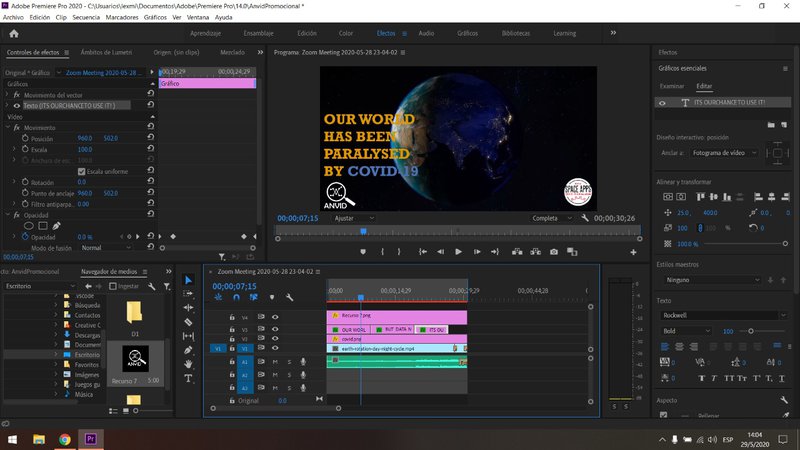Open the Ajustar zoom level dropdown
This screenshot has height=450, width=800.
354,218
